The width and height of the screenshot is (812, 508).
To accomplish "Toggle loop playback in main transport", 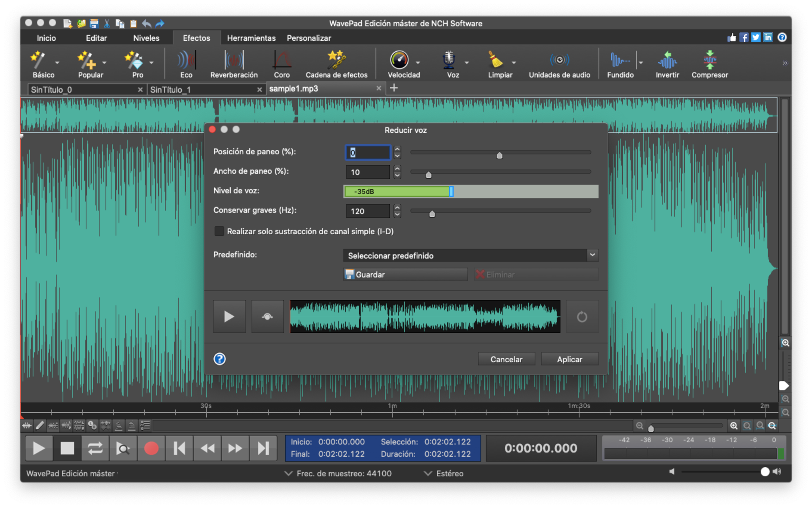I will click(95, 448).
